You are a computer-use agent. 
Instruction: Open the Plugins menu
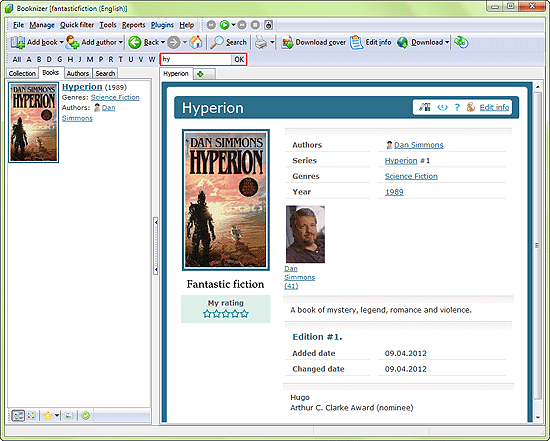pyautogui.click(x=162, y=25)
